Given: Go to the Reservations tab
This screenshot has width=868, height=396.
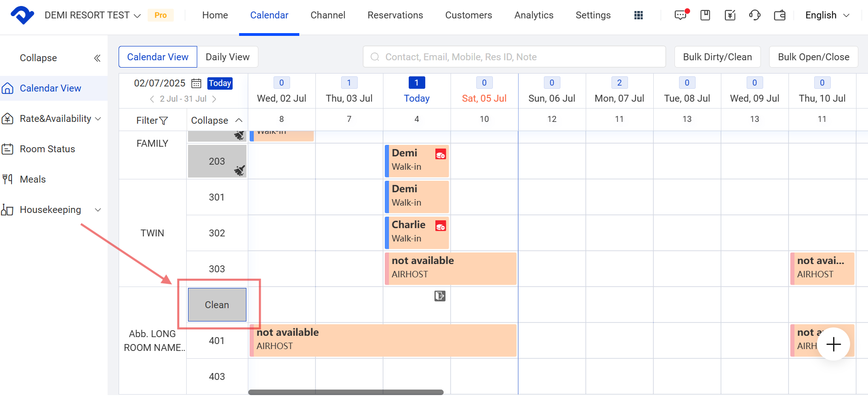Looking at the screenshot, I should tap(395, 15).
